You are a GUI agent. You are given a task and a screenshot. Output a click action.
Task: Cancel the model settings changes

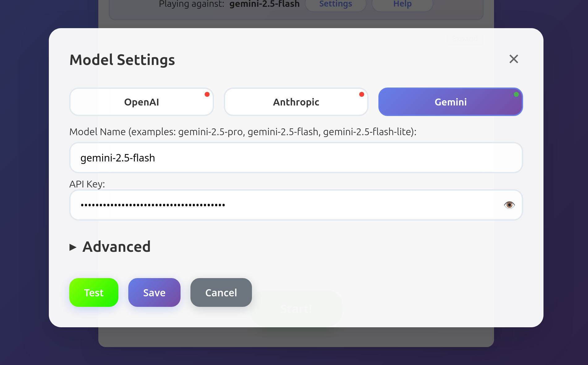(221, 293)
